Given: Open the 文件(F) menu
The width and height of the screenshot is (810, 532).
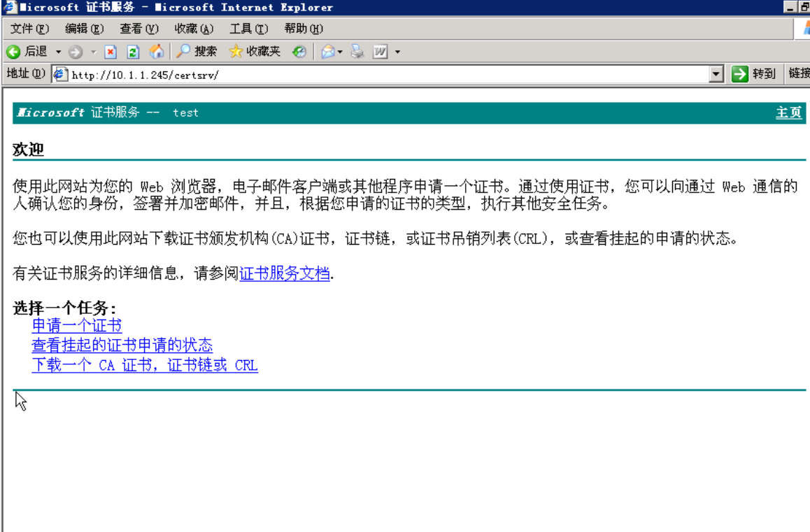Looking at the screenshot, I should pos(29,29).
